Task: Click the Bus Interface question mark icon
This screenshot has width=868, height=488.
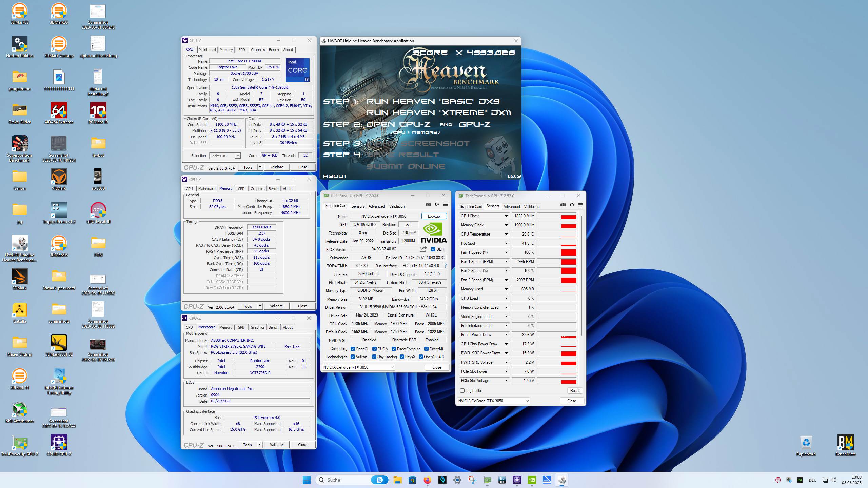Action: 445,266
